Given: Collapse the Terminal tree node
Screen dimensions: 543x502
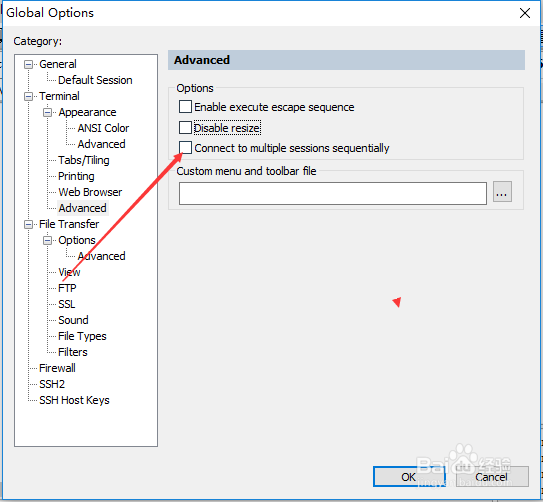Looking at the screenshot, I should tap(28, 96).
